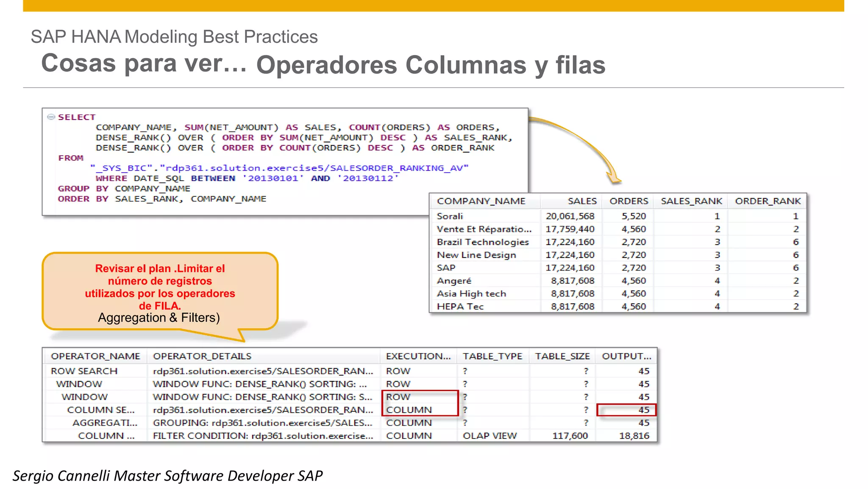Select the Sorali row company name
The image size is (868, 489).
tap(450, 216)
